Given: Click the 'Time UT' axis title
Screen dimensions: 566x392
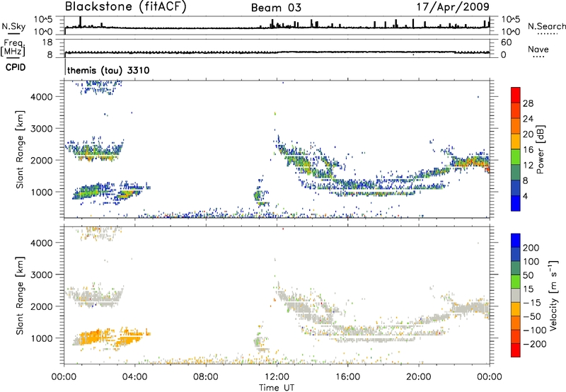Looking at the screenshot, I should [277, 387].
